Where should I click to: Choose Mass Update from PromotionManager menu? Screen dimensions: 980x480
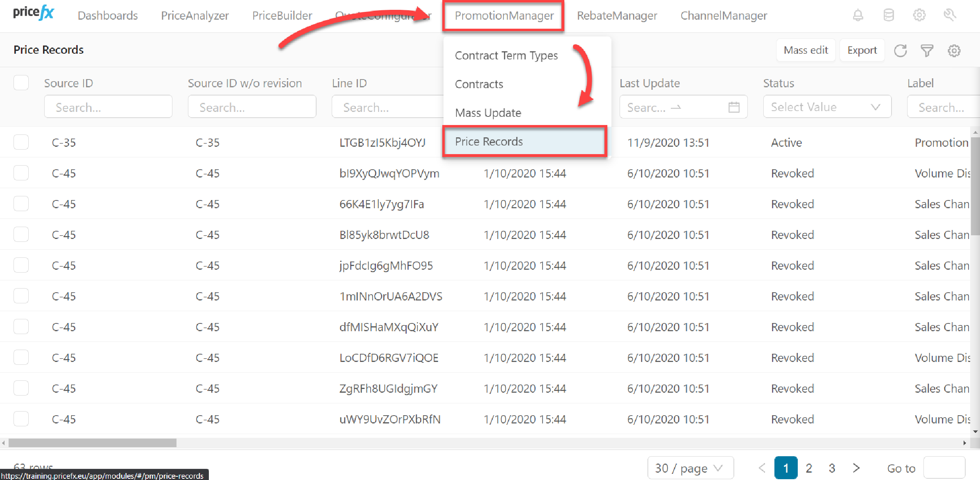point(488,113)
